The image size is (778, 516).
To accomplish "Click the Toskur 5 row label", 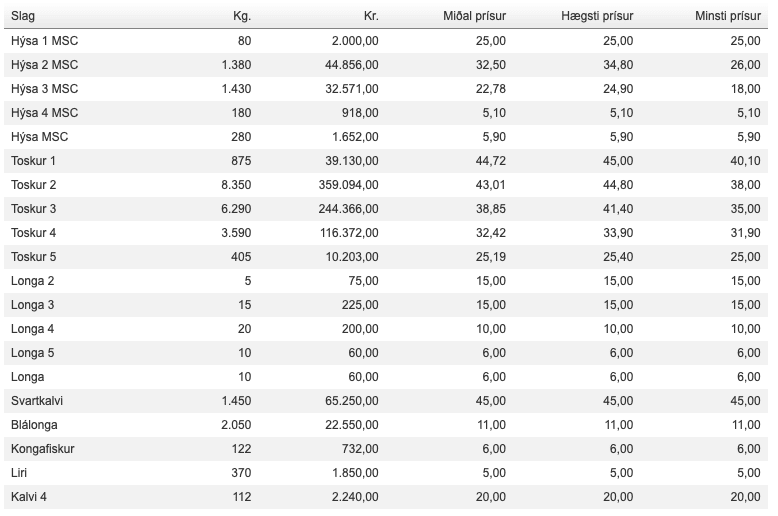I will 33,257.
